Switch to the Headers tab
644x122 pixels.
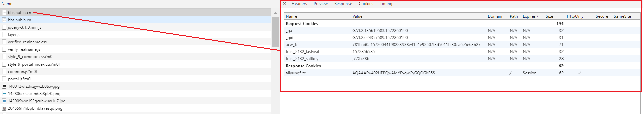299,4
